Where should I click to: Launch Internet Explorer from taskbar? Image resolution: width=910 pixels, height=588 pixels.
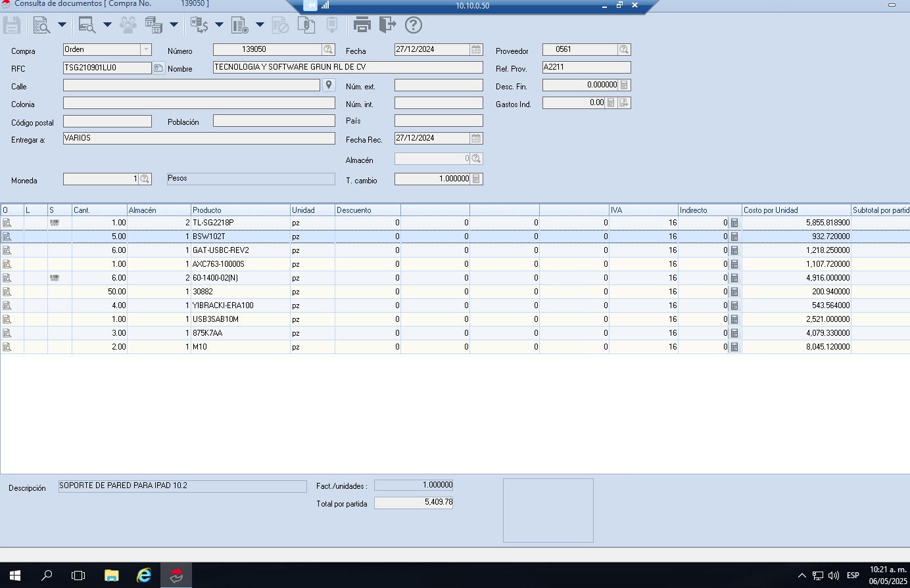pyautogui.click(x=144, y=576)
